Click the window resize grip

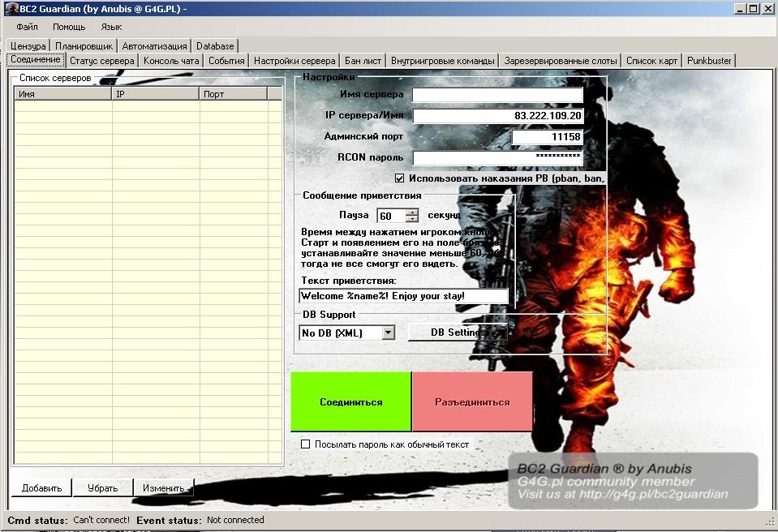click(770, 521)
